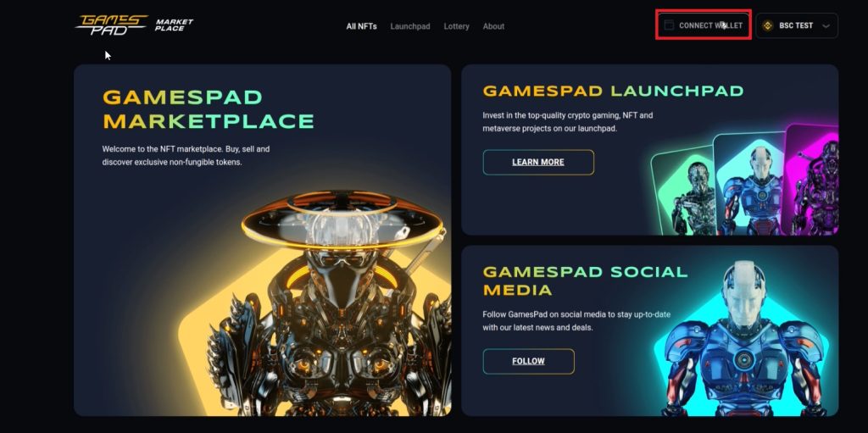
Task: Click the Connect Wallet button
Action: (704, 25)
